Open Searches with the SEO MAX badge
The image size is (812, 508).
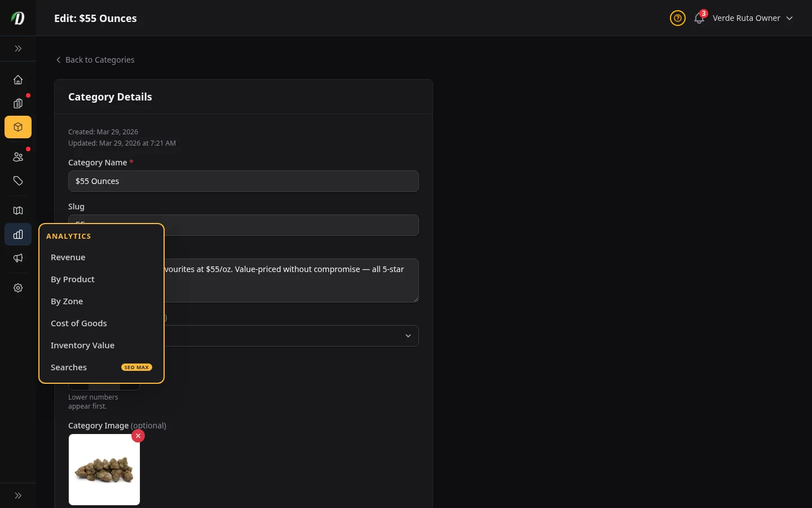click(x=69, y=367)
